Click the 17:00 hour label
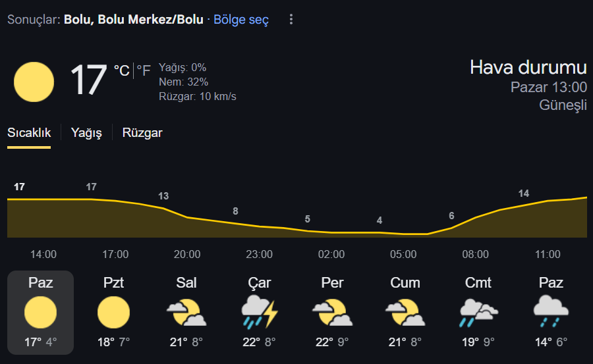Viewport: 593px width, 364px height. click(115, 254)
